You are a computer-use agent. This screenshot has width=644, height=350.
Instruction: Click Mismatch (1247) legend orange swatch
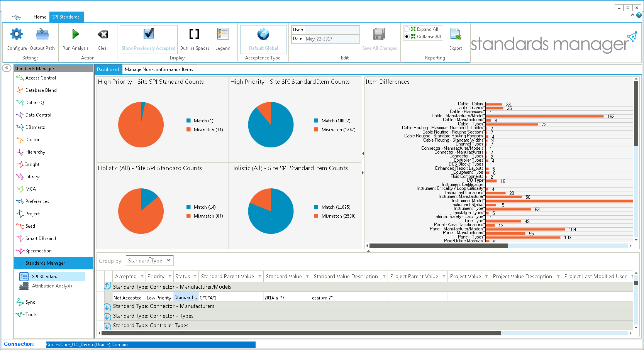[316, 130]
